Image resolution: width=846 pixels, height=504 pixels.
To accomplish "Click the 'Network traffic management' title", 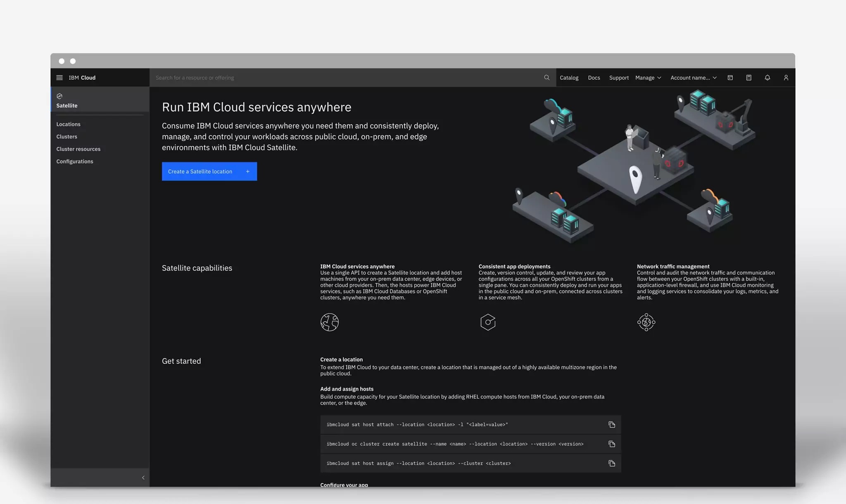I will (673, 266).
